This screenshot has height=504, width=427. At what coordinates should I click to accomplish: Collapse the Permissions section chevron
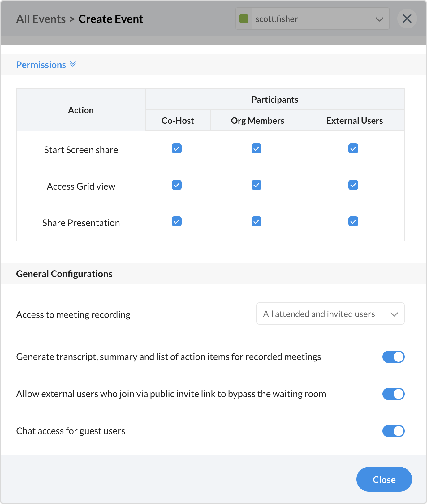73,64
